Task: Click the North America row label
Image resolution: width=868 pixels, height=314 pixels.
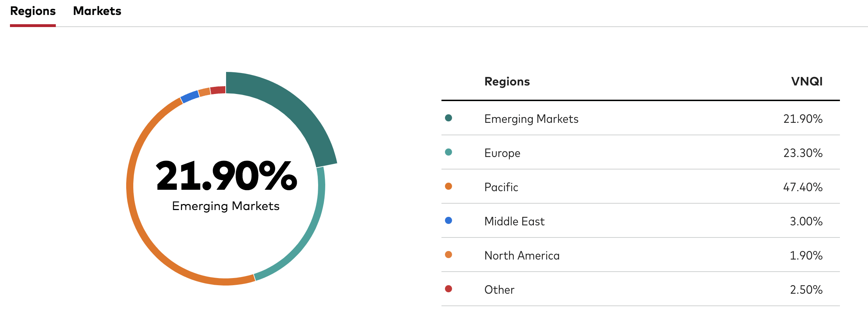Action: [x=521, y=256]
